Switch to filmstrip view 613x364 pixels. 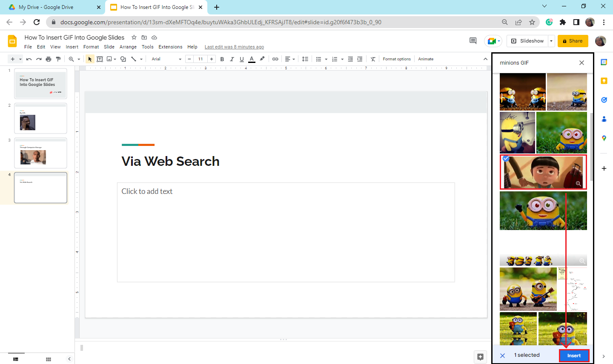[x=16, y=359]
